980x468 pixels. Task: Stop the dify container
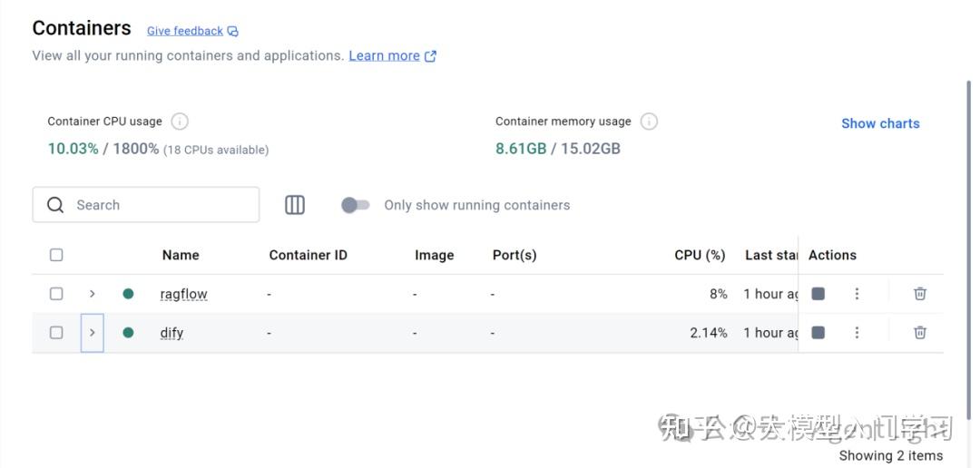point(818,333)
